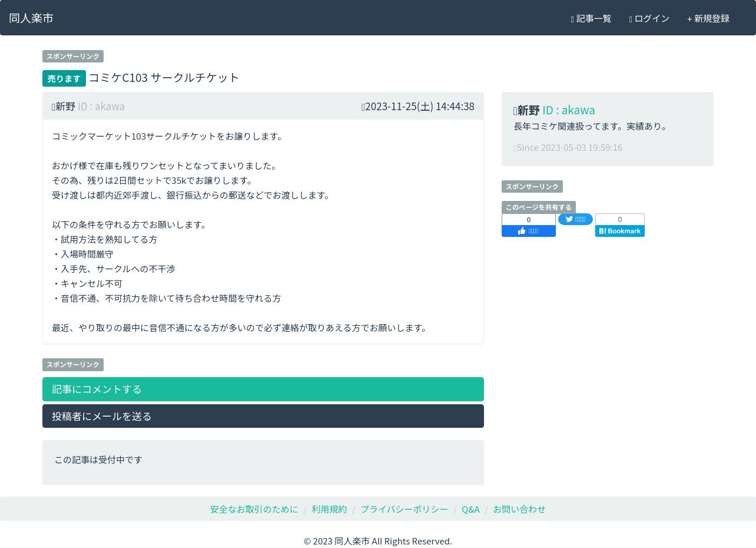
Task: Open the 同人楽市 site logo link
Action: [x=31, y=18]
